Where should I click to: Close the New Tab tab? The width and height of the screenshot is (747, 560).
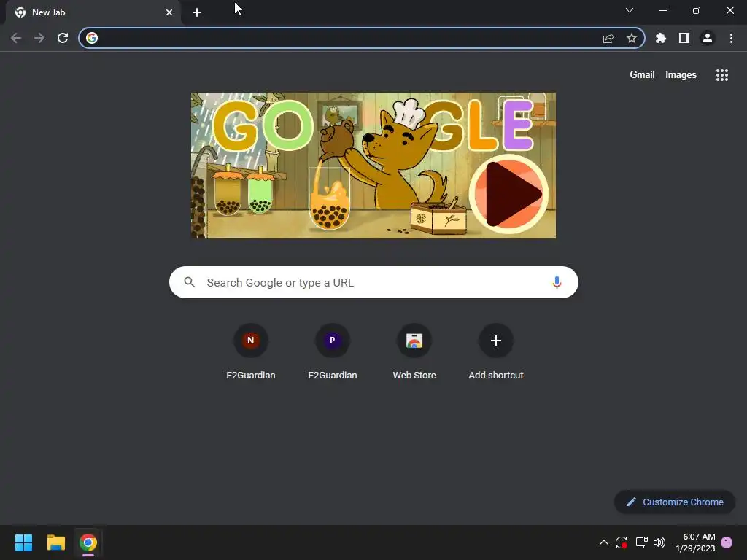click(169, 12)
